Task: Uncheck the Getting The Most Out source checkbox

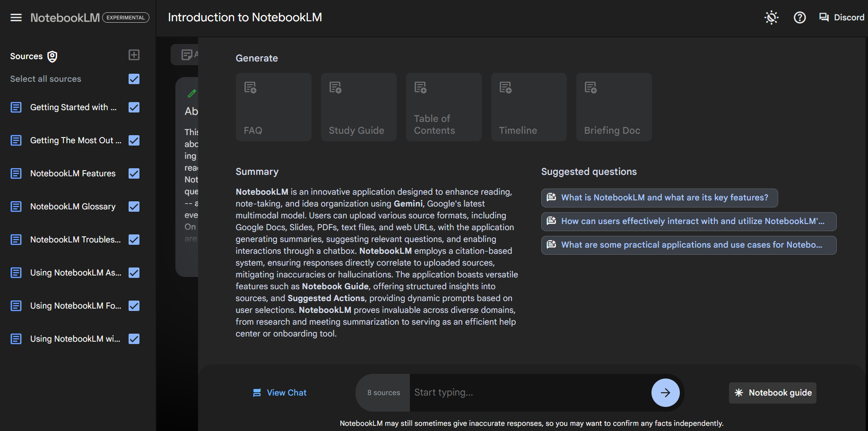Action: point(134,140)
